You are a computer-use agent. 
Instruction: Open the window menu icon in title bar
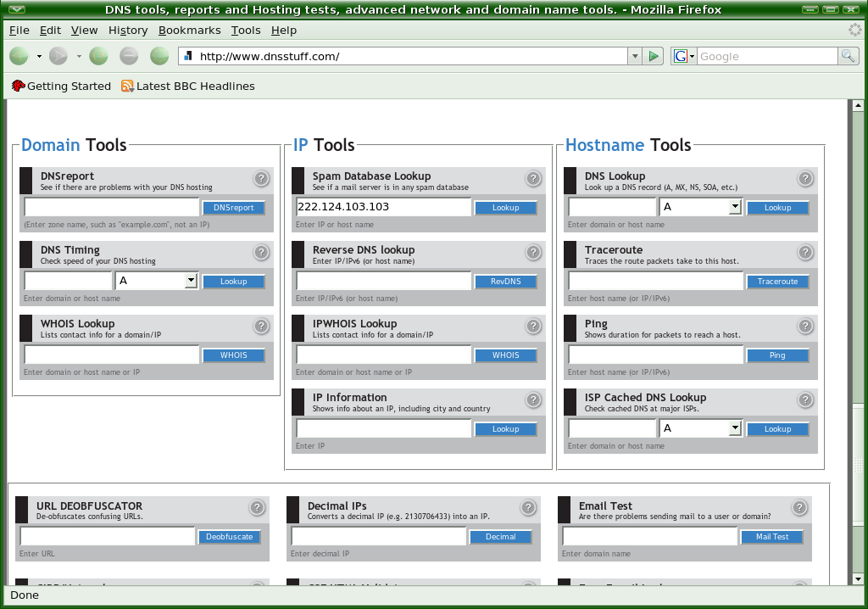click(17, 9)
